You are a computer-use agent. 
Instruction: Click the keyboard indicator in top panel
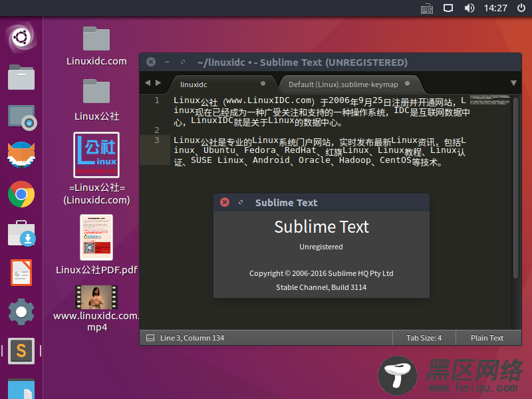427,8
